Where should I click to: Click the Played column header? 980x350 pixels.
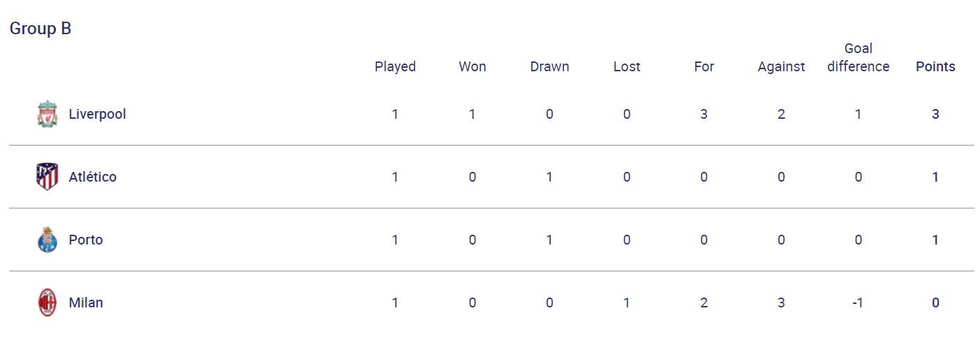(395, 66)
